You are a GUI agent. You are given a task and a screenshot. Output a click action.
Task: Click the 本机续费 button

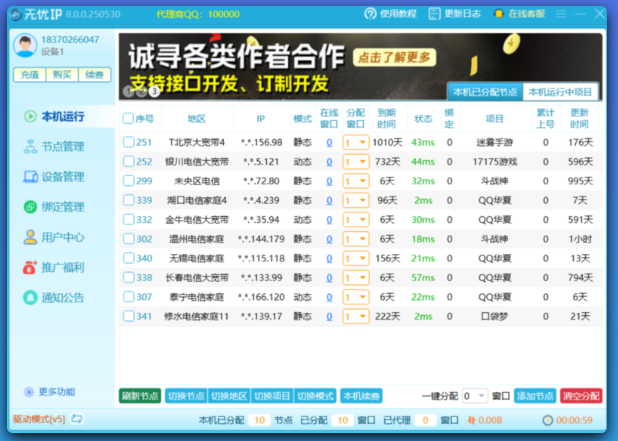pos(361,396)
